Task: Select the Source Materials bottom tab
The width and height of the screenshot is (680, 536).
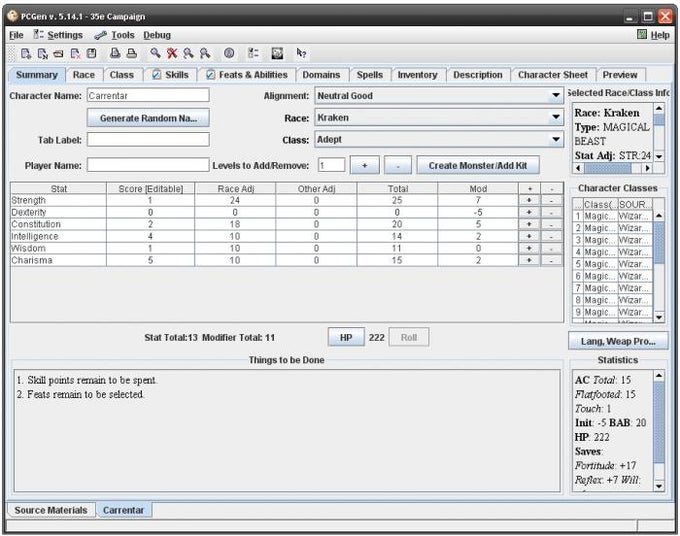Action: (50, 510)
